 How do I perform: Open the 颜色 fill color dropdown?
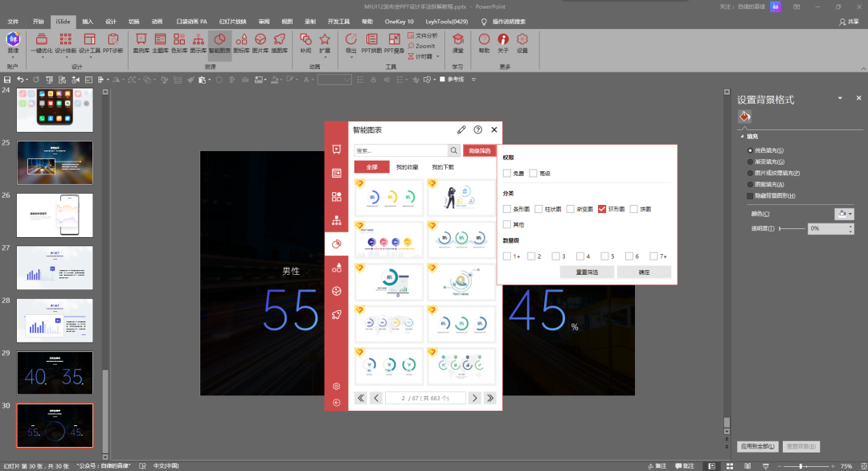tap(844, 214)
